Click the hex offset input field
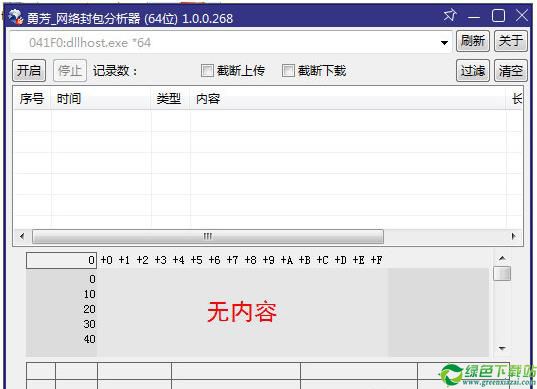Image resolution: width=537 pixels, height=389 pixels. [x=62, y=260]
